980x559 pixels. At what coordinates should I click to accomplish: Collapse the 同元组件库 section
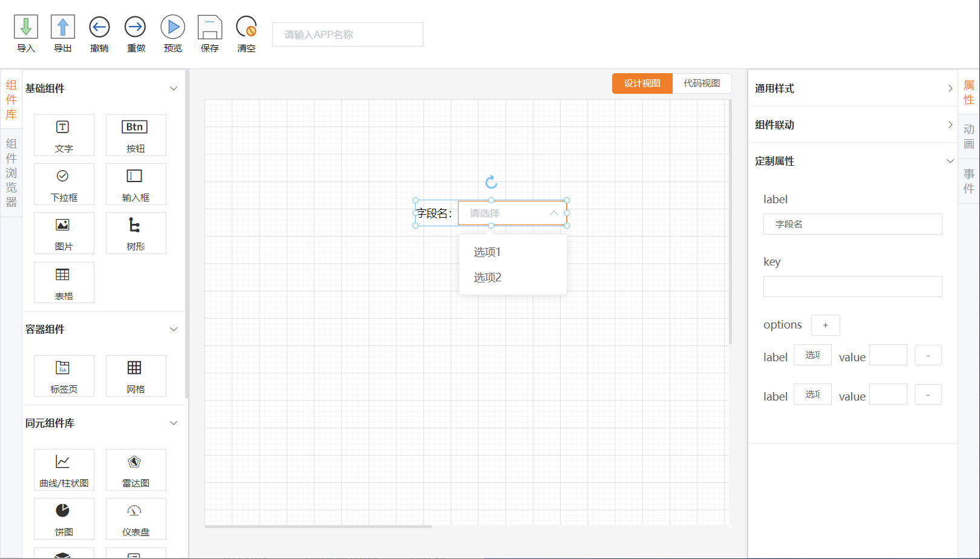pos(174,423)
